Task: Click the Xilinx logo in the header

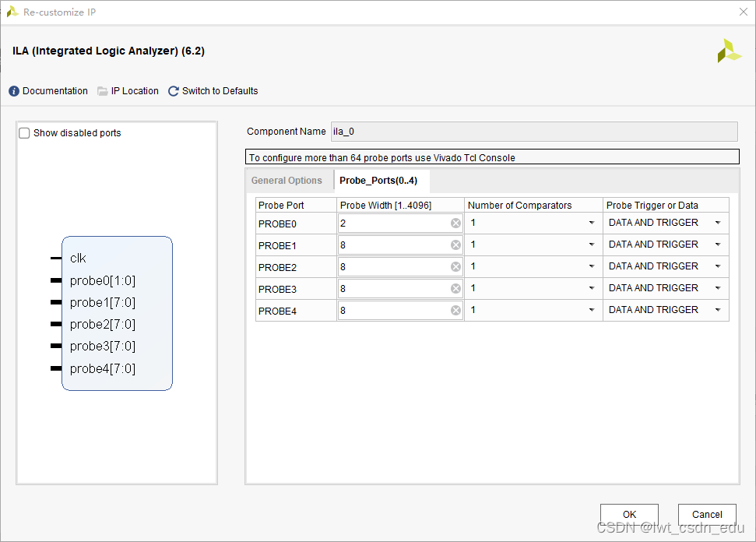Action: tap(729, 51)
